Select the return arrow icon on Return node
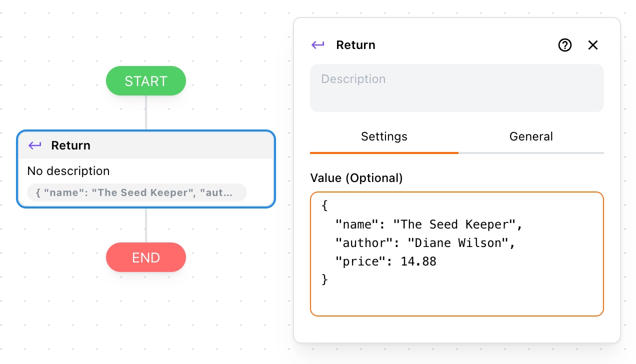This screenshot has width=636, height=364. [x=34, y=145]
